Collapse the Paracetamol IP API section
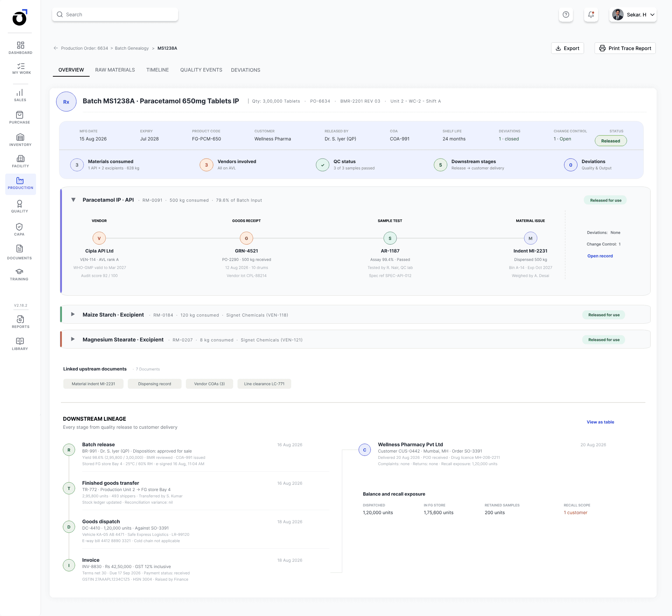Viewport: 672px width, 616px height. (73, 200)
